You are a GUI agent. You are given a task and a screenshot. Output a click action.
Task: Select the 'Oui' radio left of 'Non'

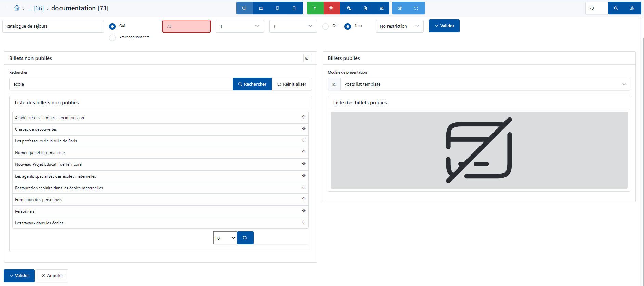pos(326,26)
